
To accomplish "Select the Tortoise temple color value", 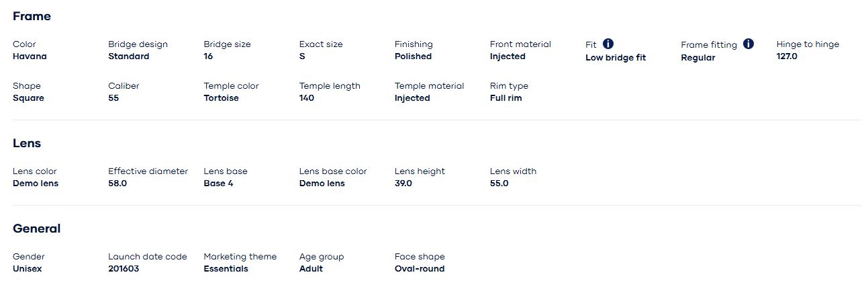I will coord(221,98).
